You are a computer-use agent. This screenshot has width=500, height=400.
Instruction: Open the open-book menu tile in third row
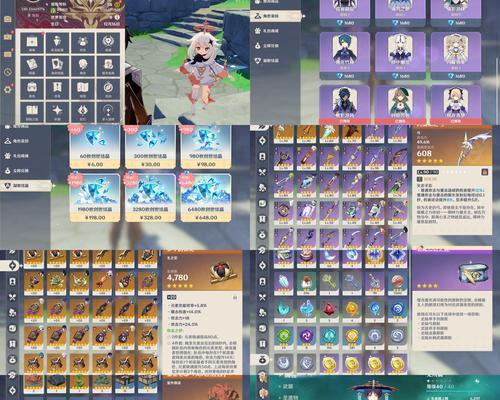(x=82, y=88)
